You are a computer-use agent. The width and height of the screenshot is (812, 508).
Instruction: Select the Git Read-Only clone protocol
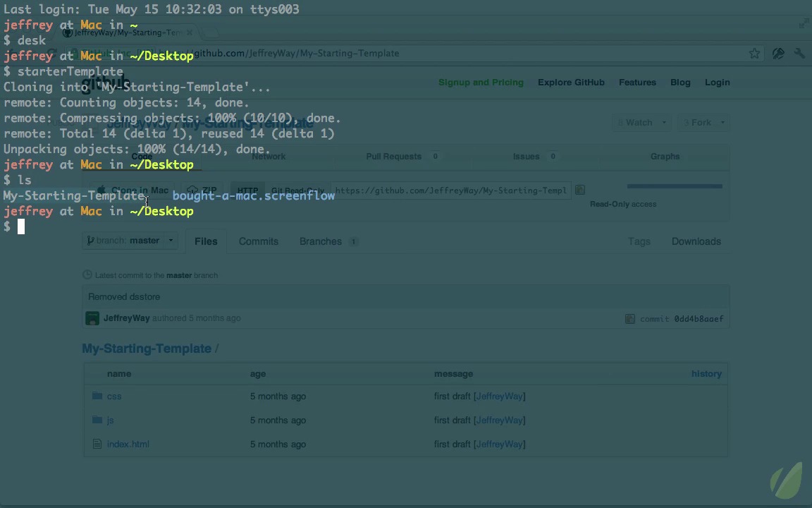click(x=297, y=190)
